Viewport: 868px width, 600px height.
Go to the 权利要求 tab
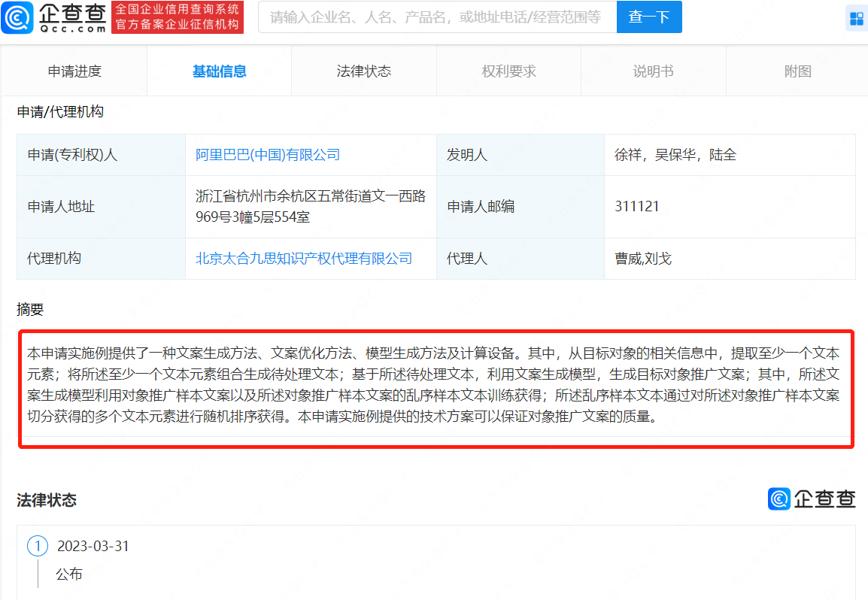[508, 71]
